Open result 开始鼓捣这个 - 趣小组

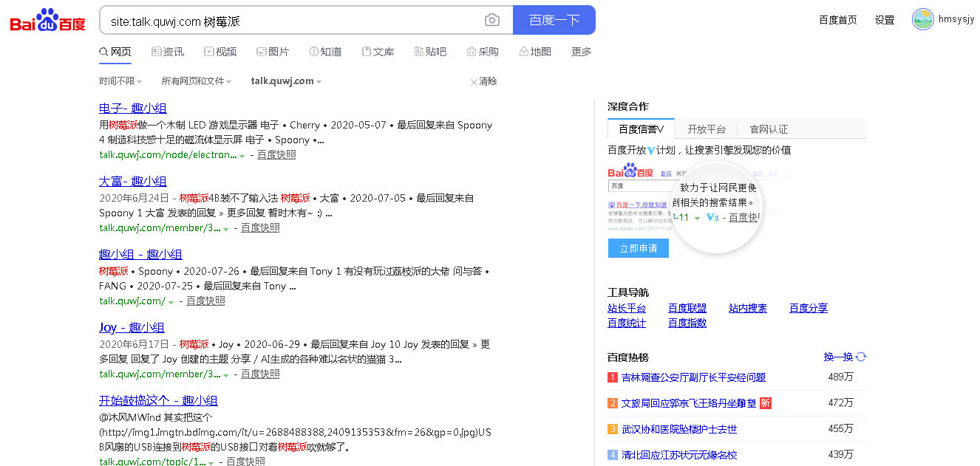(x=158, y=400)
